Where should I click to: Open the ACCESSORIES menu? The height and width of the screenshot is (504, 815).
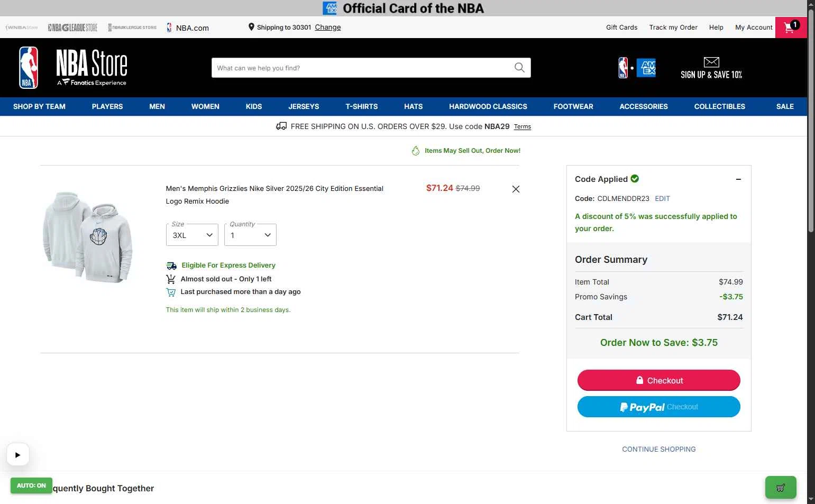point(644,106)
